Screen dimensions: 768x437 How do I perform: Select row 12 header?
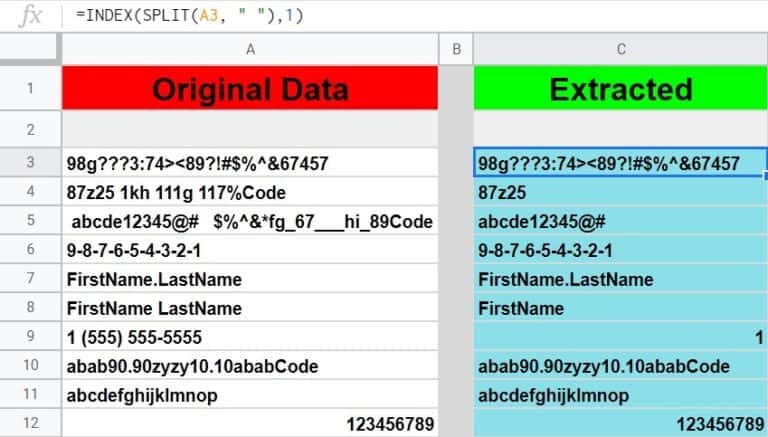tap(30, 422)
